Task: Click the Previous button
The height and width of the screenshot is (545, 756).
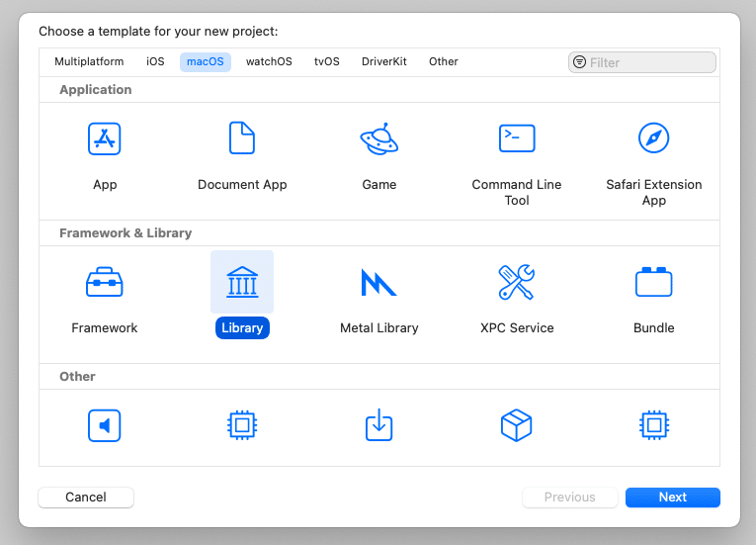Action: [x=570, y=498]
